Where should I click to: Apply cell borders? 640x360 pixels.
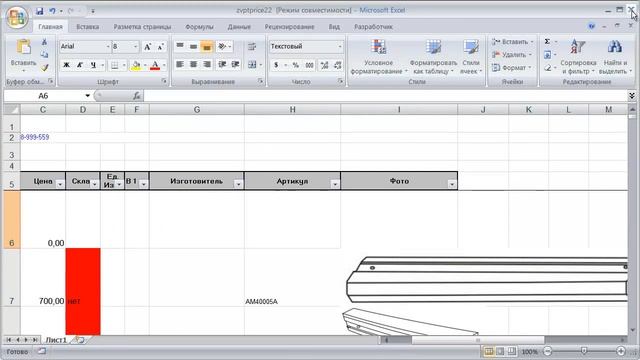pos(115,65)
